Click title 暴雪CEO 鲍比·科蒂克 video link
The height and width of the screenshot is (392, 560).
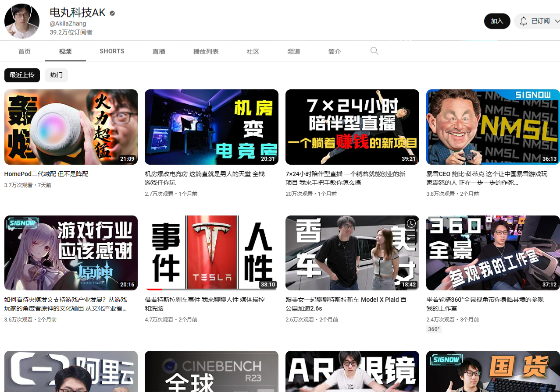click(487, 178)
